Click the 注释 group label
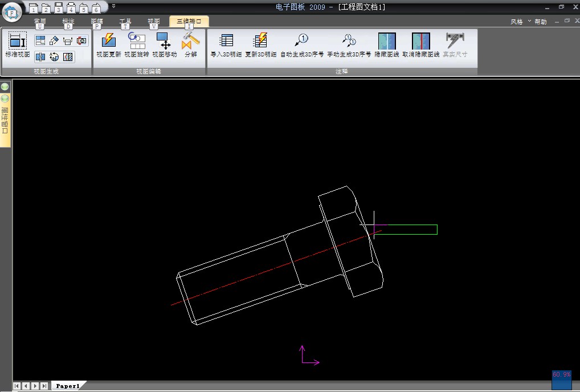This screenshot has width=580, height=392. (342, 71)
